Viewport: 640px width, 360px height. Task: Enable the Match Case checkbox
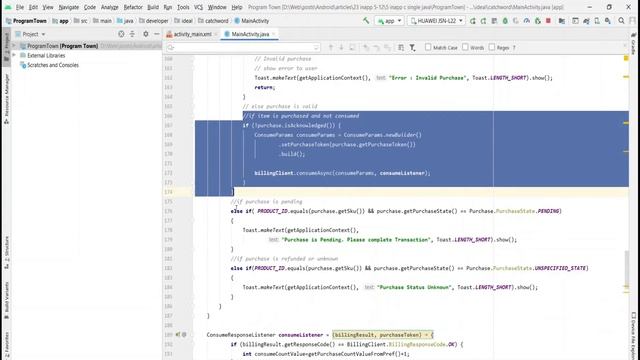coord(428,47)
